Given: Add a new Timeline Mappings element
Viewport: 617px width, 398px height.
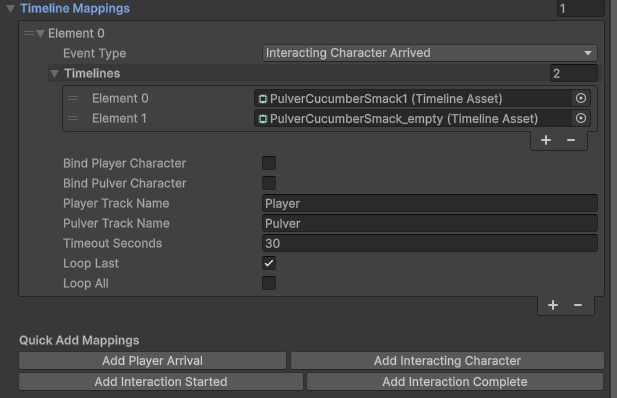Looking at the screenshot, I should pyautogui.click(x=553, y=305).
